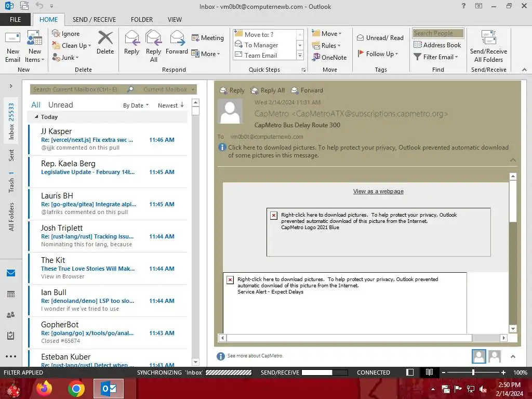Click in Search Current Mailbox field
Image resolution: width=532 pixels, height=399 pixels.
tap(79, 89)
